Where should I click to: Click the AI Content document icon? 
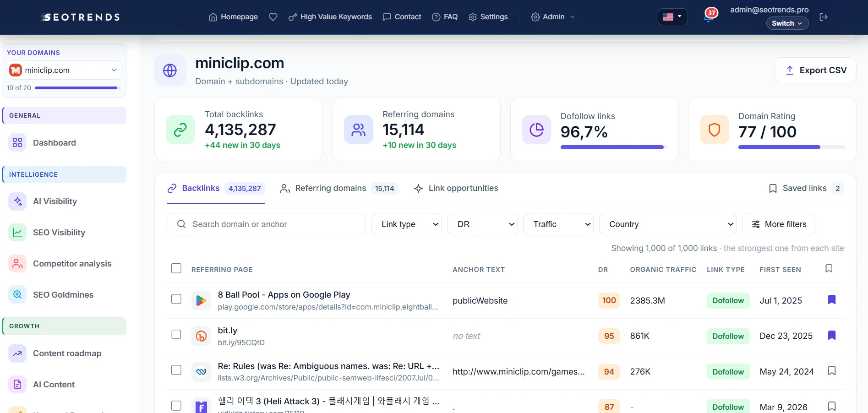[17, 385]
